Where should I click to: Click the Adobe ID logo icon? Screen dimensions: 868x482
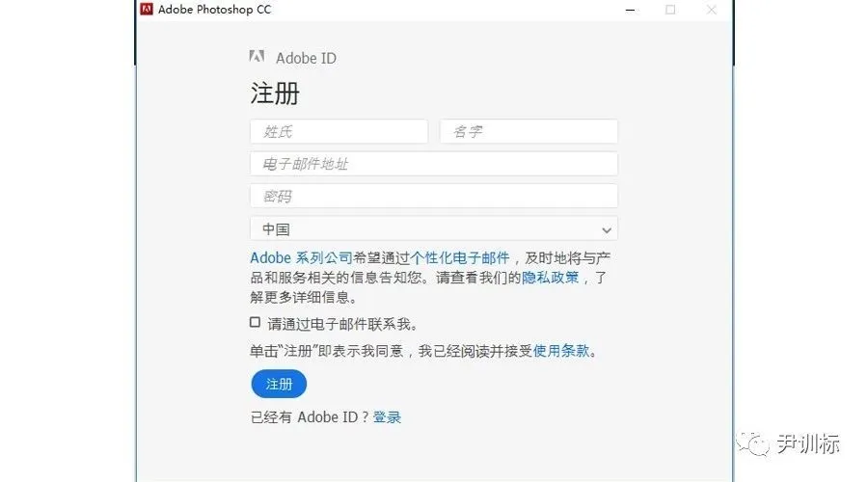(x=257, y=56)
